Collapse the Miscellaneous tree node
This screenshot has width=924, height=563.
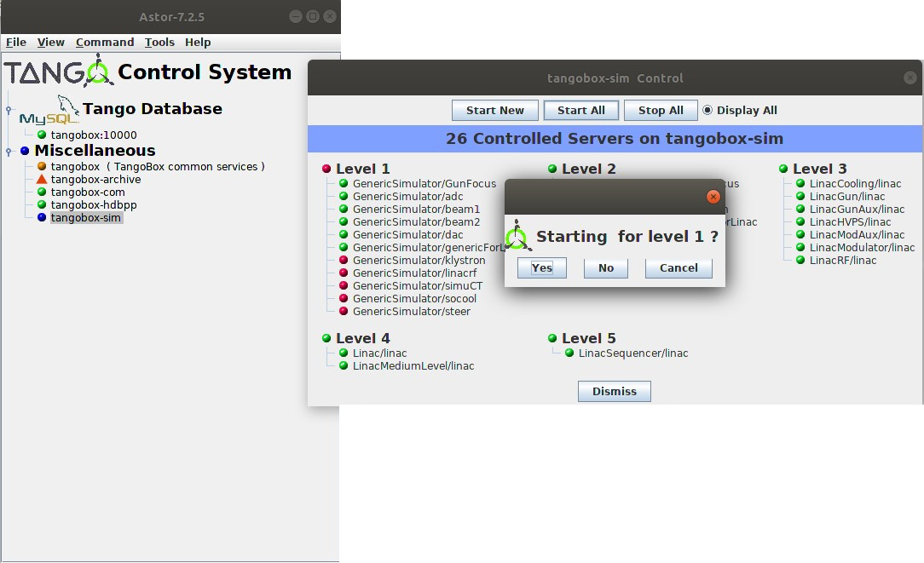[x=9, y=152]
